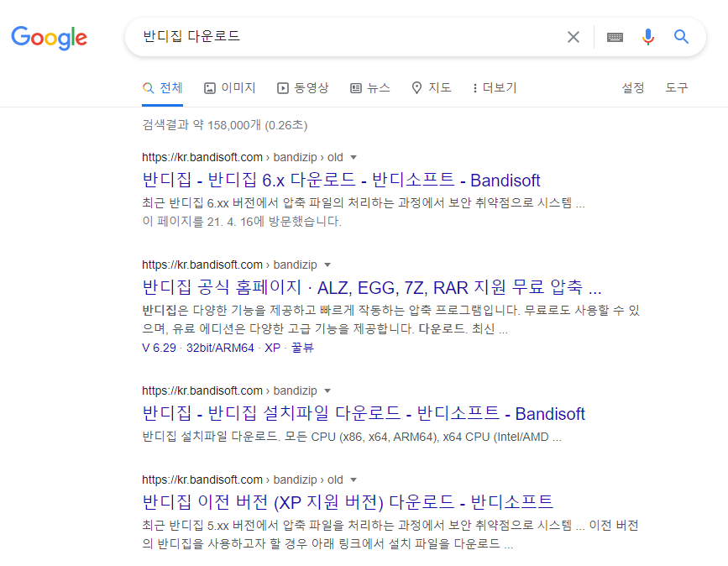728x566 pixels.
Task: Follow the 꿀뷰 sitelink
Action: click(302, 348)
